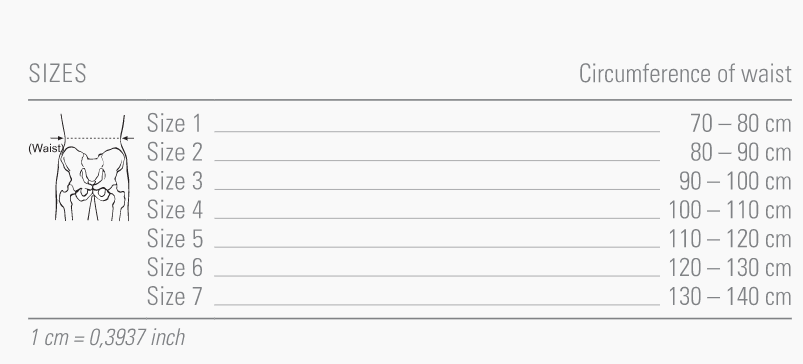The image size is (803, 364).
Task: Select the Size 2 row label
Action: pos(175,152)
